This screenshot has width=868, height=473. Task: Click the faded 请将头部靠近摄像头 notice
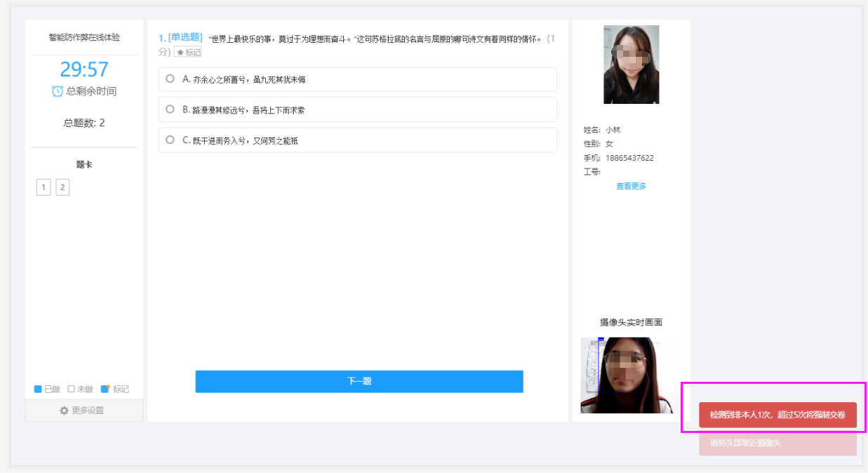point(777,443)
